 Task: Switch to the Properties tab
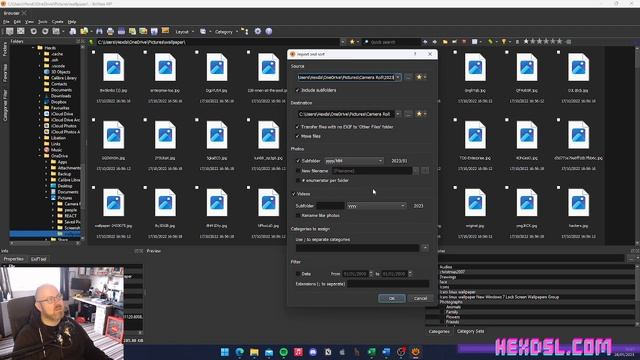pos(13,259)
